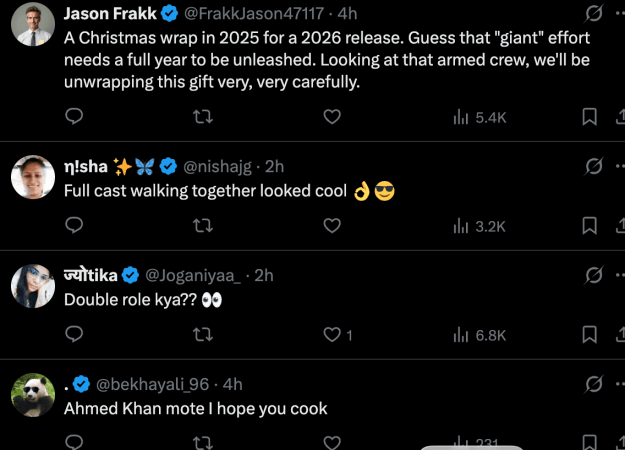Open more options on ज्योतिका's tweet
Screen dimensions: 625x450
(619, 274)
